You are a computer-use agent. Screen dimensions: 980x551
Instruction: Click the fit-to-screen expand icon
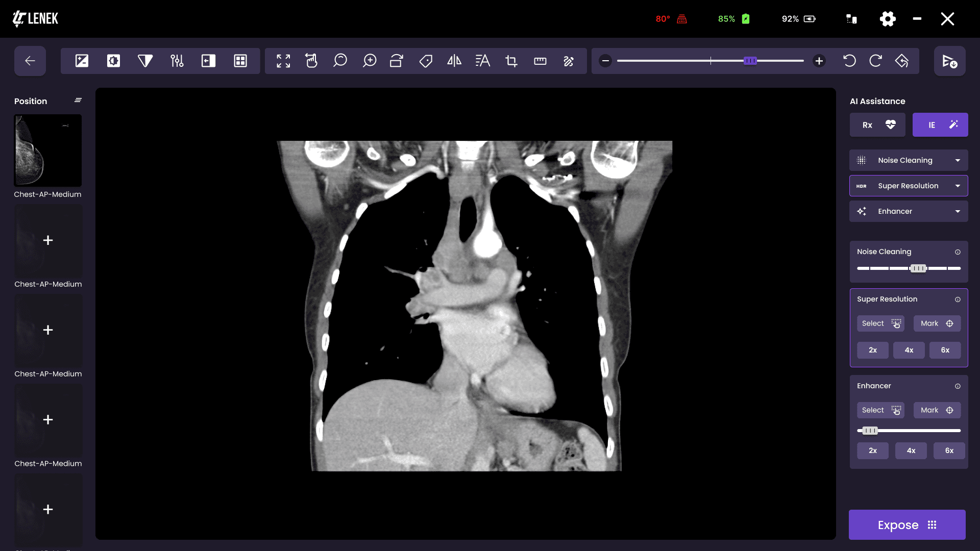click(x=283, y=61)
